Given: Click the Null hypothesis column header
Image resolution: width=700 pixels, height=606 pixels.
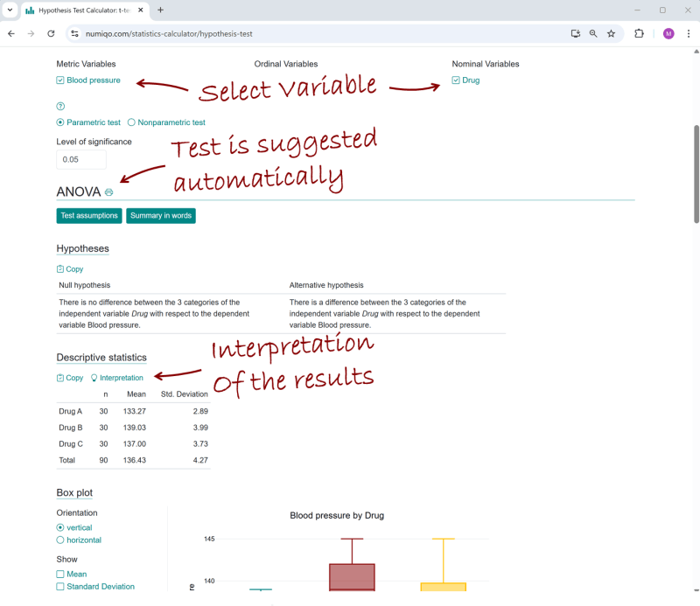Looking at the screenshot, I should (x=84, y=285).
